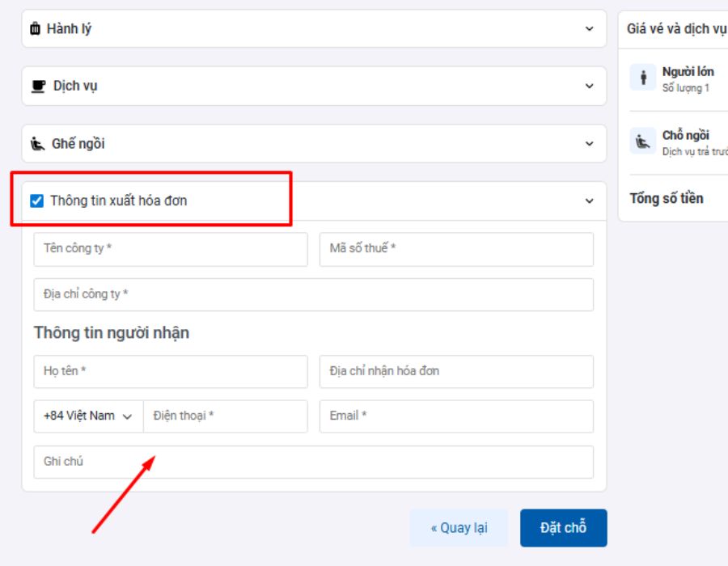This screenshot has width=728, height=566.
Task: Click the Số lượng 1 text
Action: (x=685, y=88)
